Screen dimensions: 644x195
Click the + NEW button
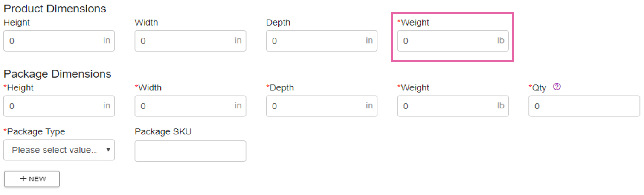pyautogui.click(x=32, y=179)
